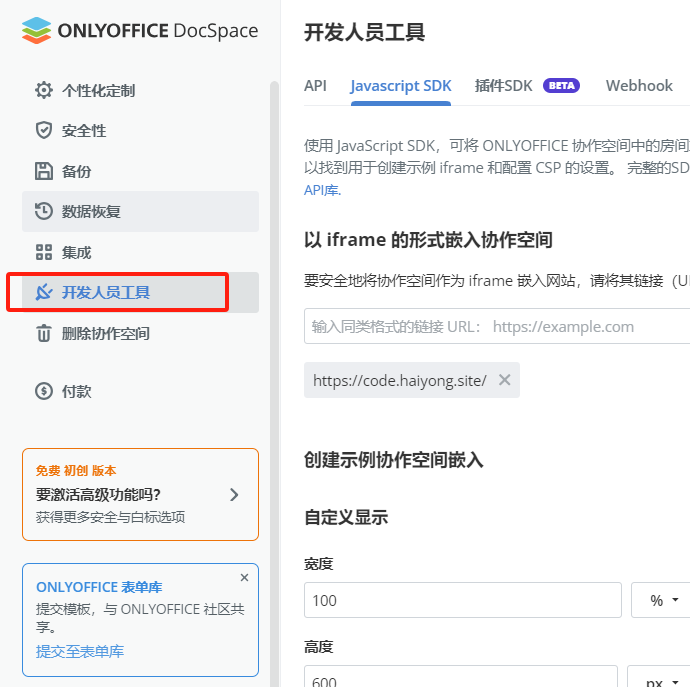
Task: Open the height unit px dropdown
Action: 658,678
